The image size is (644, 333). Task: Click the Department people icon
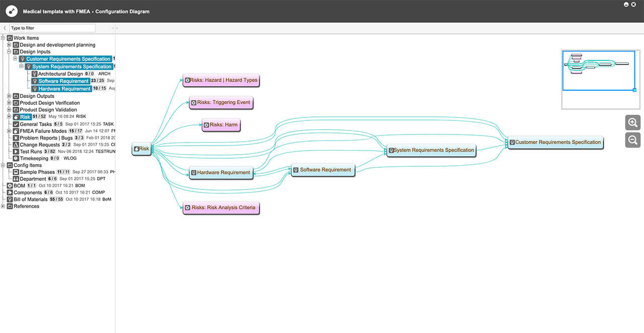tap(16, 179)
